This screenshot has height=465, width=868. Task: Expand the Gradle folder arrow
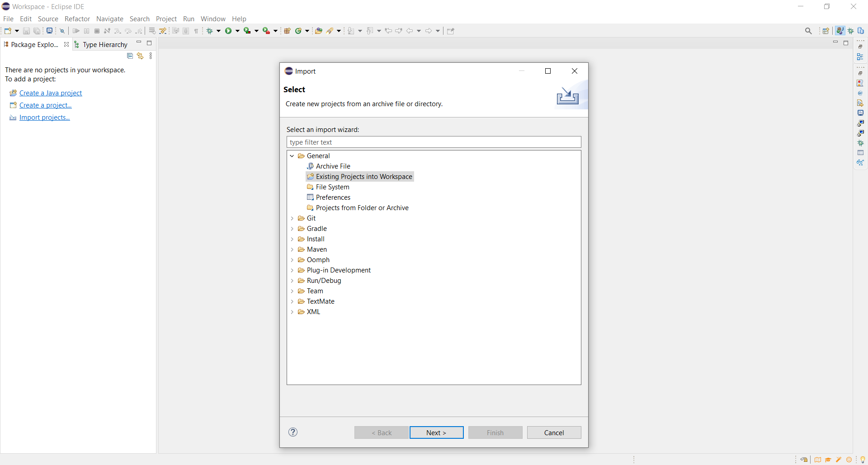292,229
